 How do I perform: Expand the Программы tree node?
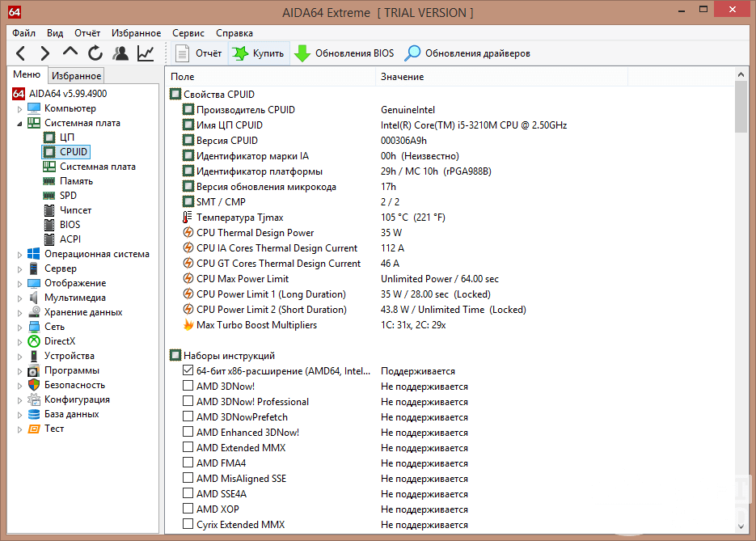point(19,371)
